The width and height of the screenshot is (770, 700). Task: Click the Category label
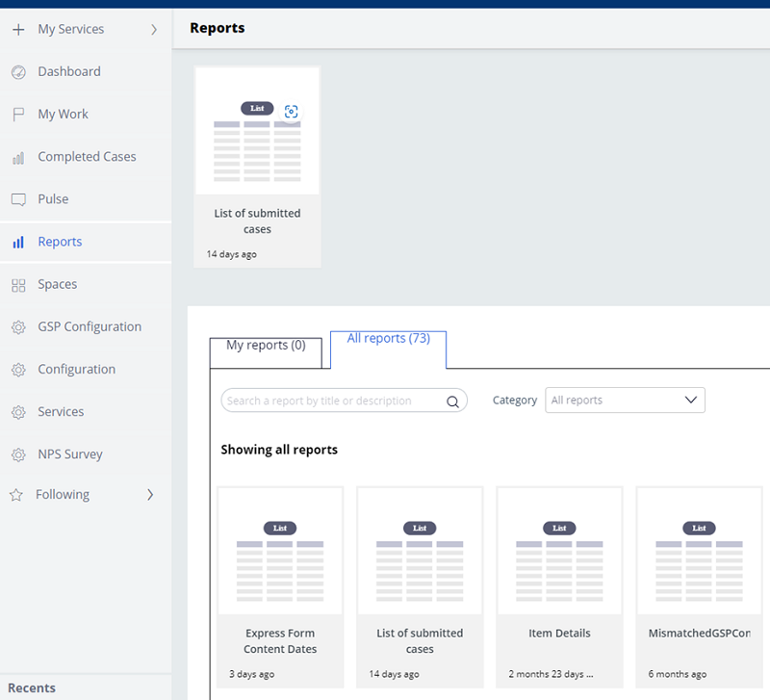(515, 401)
